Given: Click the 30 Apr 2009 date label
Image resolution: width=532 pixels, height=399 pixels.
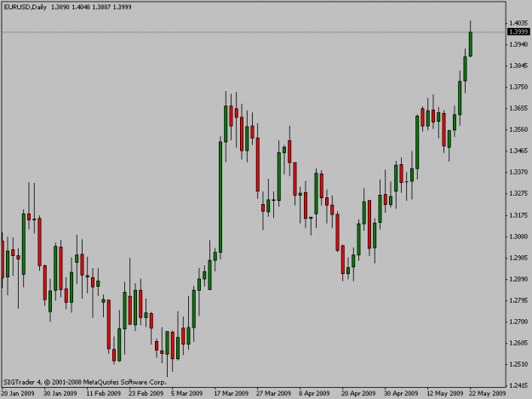Looking at the screenshot, I should (x=401, y=394).
